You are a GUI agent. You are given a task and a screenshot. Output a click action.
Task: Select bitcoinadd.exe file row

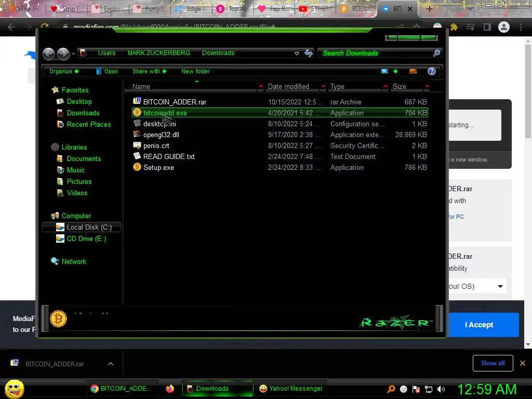tap(280, 113)
